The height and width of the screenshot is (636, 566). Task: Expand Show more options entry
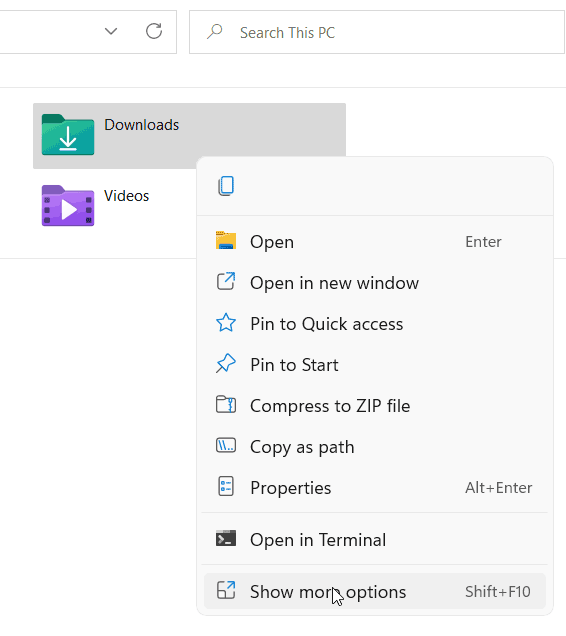374,591
